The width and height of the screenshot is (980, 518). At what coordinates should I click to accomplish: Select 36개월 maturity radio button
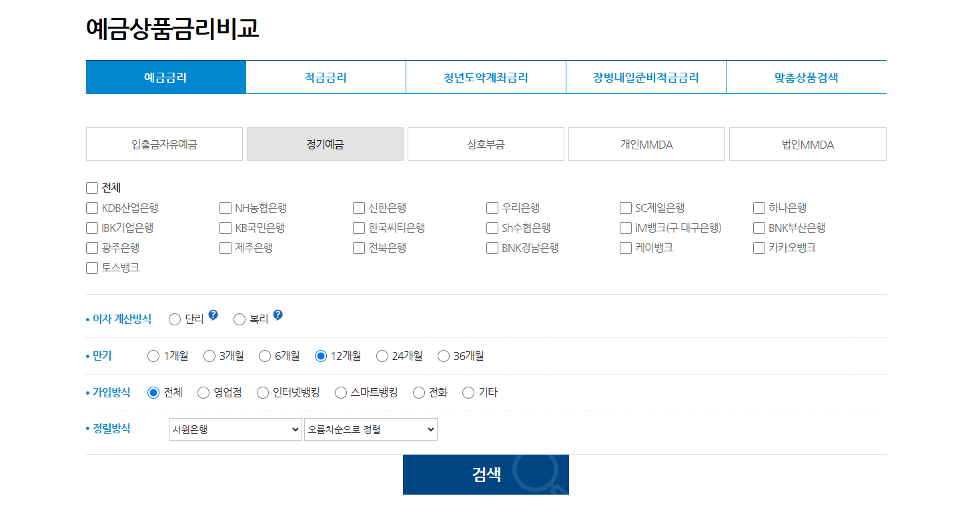click(444, 356)
